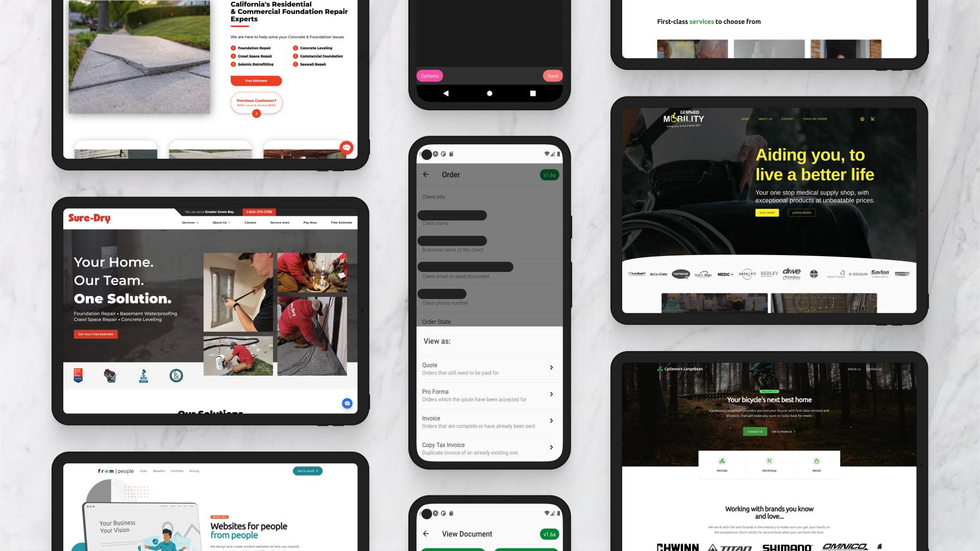Click the chat bubble icon on Sure-Dry site
Image resolution: width=980 pixels, height=551 pixels.
347,403
